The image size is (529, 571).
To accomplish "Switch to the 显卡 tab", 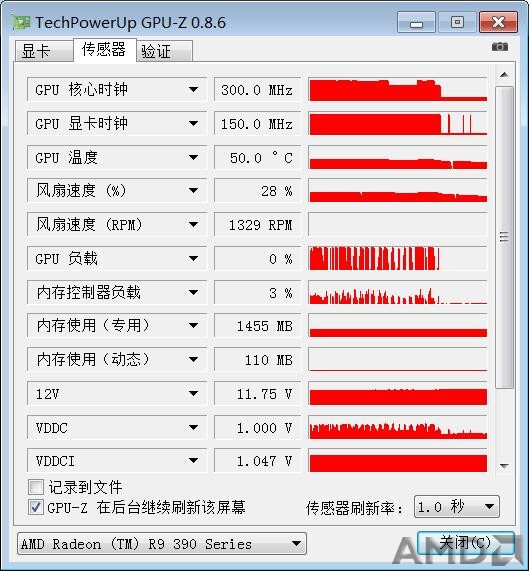I will point(44,51).
